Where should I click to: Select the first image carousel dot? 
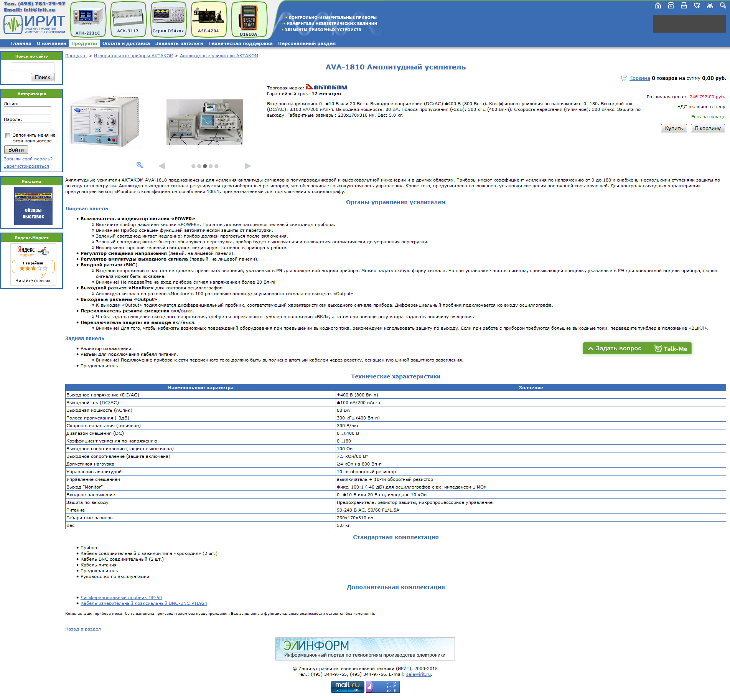tap(193, 166)
